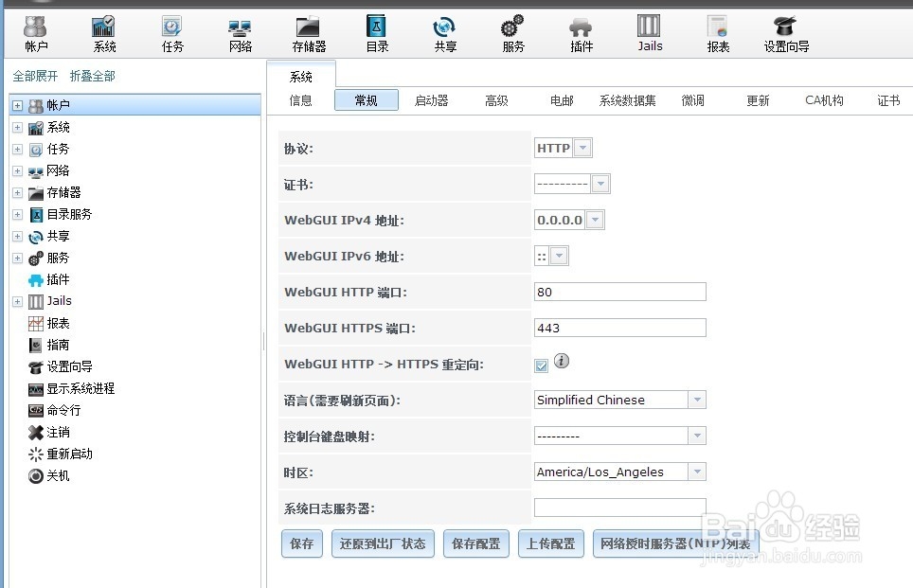Expand the 帐户 tree node
Screen dimensions: 913x588
[17, 106]
